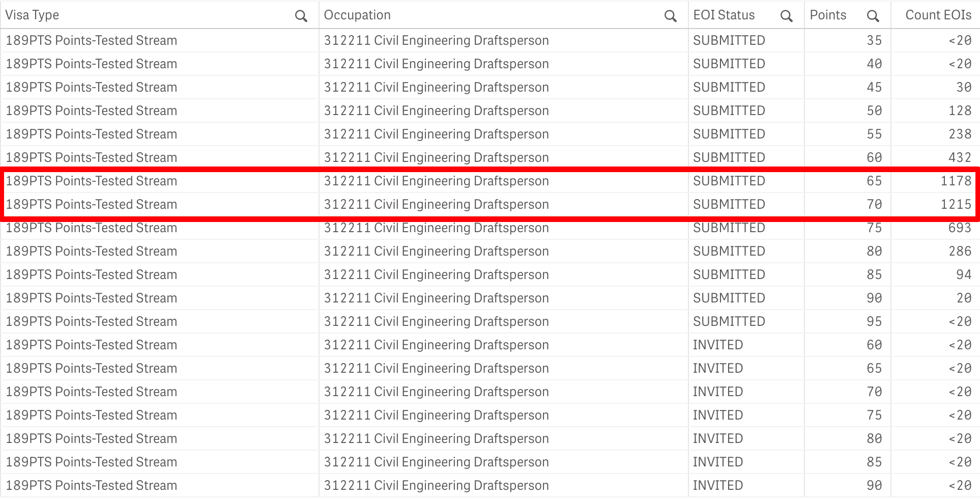
Task: Click Occupation cell in SUBMITTED 95 points row
Action: 436,321
